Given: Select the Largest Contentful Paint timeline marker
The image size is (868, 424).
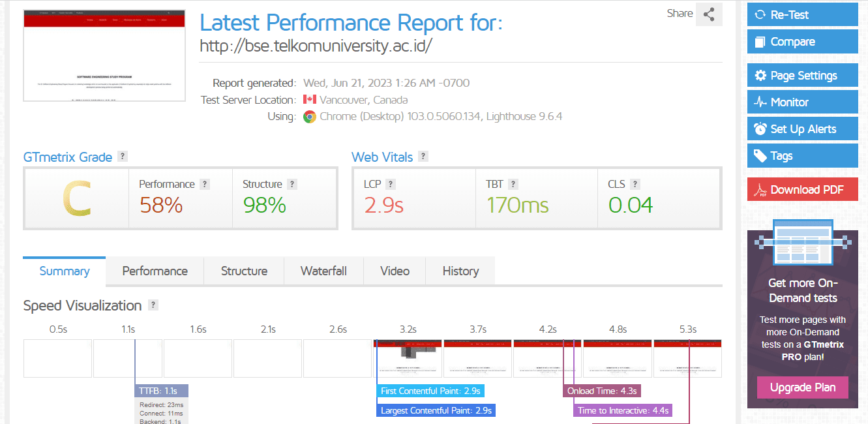Looking at the screenshot, I should coord(436,410).
